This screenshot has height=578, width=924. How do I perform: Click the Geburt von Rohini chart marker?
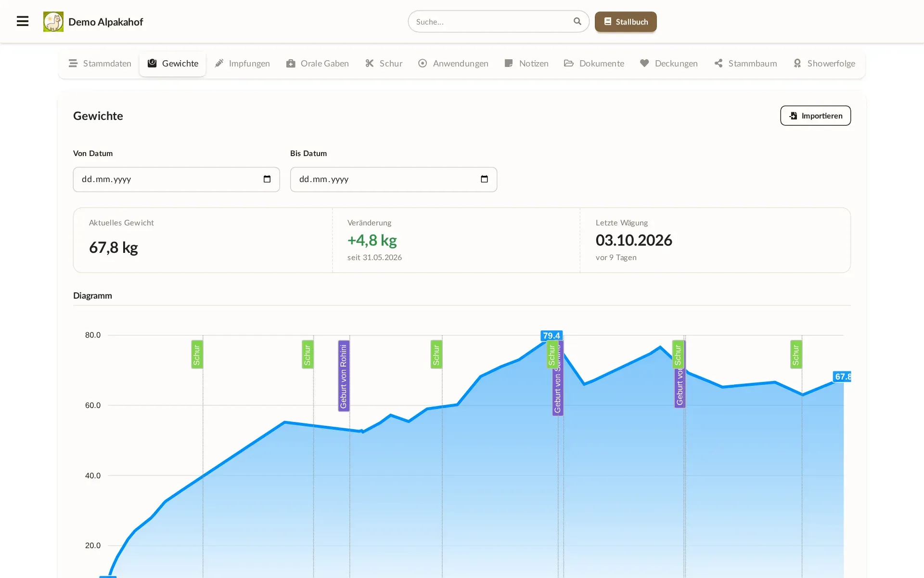pyautogui.click(x=344, y=376)
